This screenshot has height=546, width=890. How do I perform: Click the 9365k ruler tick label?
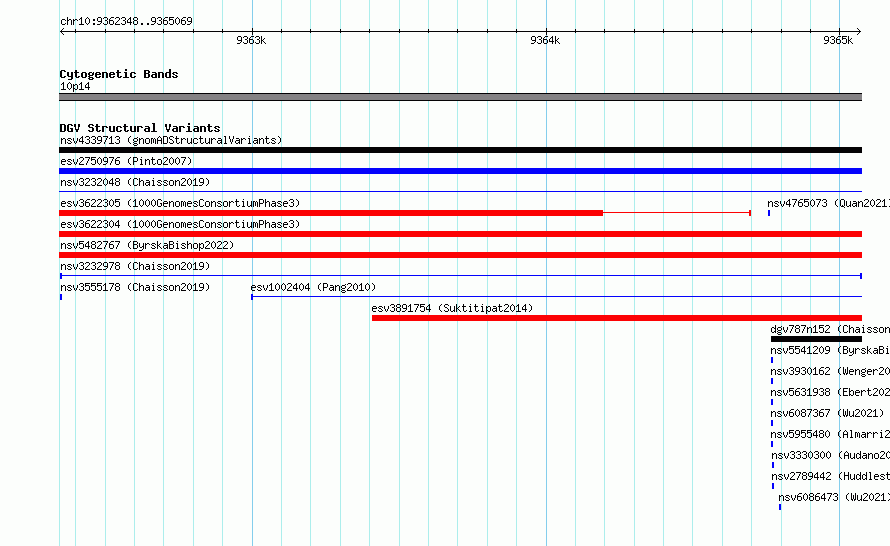(x=838, y=40)
